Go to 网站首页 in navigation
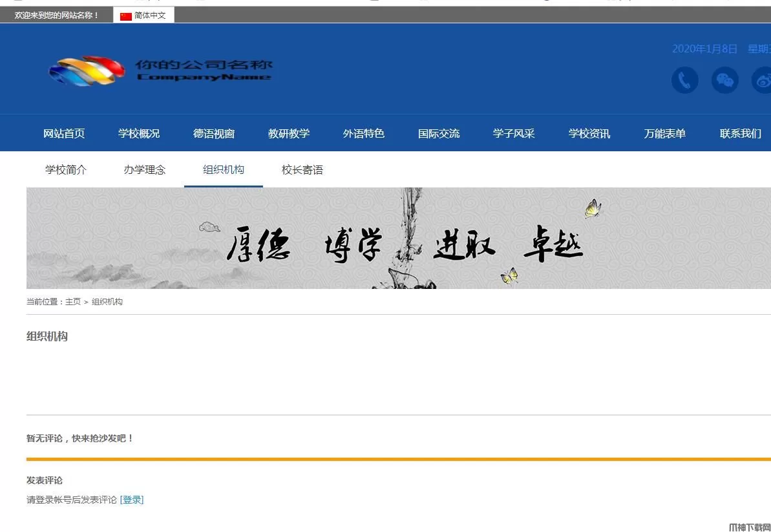Viewport: 771px width, 532px height. point(64,133)
